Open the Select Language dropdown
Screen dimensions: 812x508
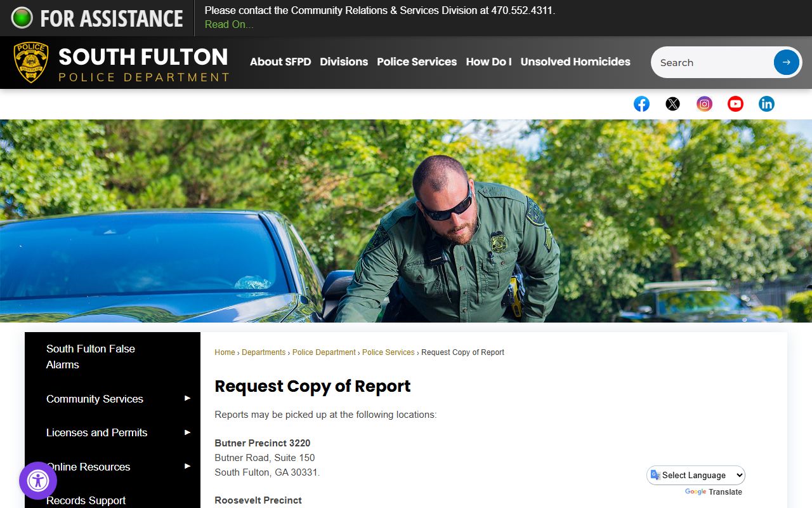coord(696,475)
